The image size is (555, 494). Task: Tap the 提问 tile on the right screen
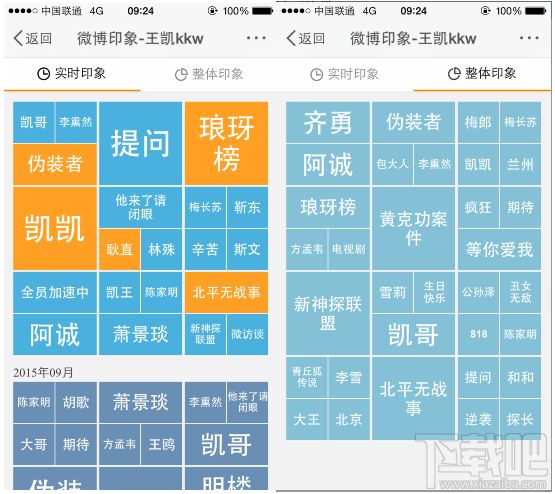click(x=478, y=377)
